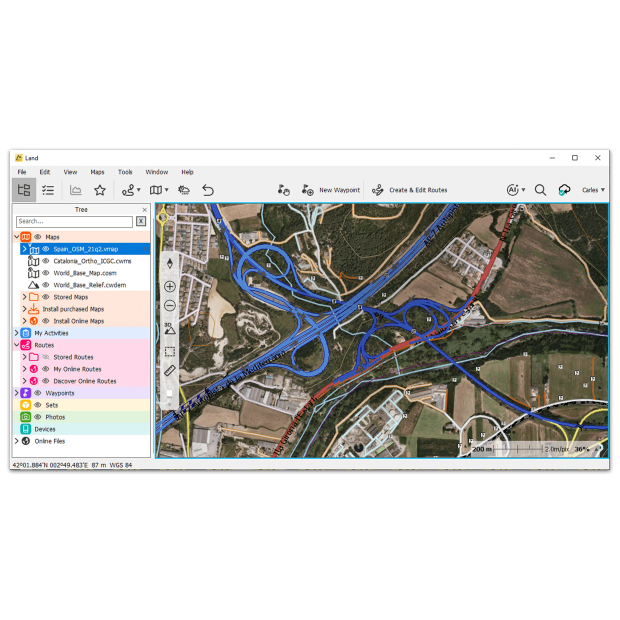This screenshot has height=620, width=620.
Task: Click the Online Files globe icon
Action: pyautogui.click(x=26, y=441)
